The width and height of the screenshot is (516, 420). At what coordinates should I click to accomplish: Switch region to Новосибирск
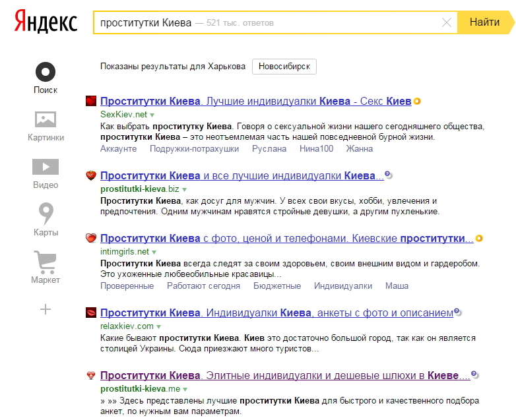[x=284, y=67]
